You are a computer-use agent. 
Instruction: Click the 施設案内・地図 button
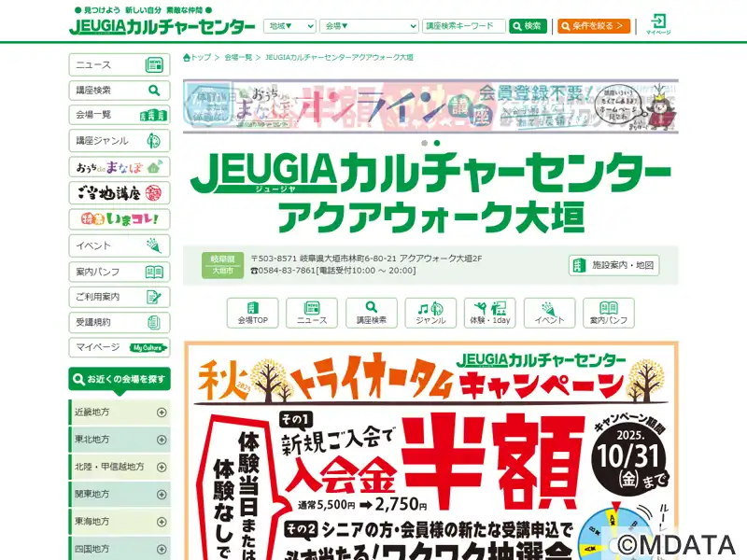[614, 265]
